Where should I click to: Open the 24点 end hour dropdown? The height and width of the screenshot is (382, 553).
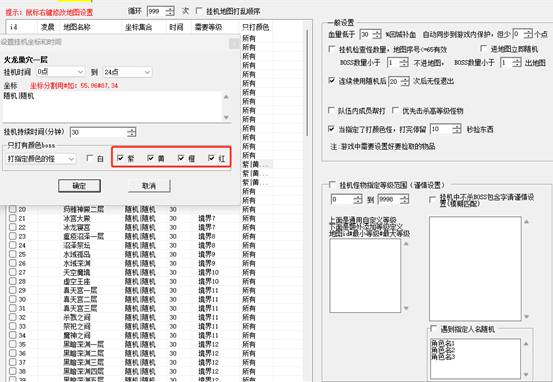click(x=127, y=72)
